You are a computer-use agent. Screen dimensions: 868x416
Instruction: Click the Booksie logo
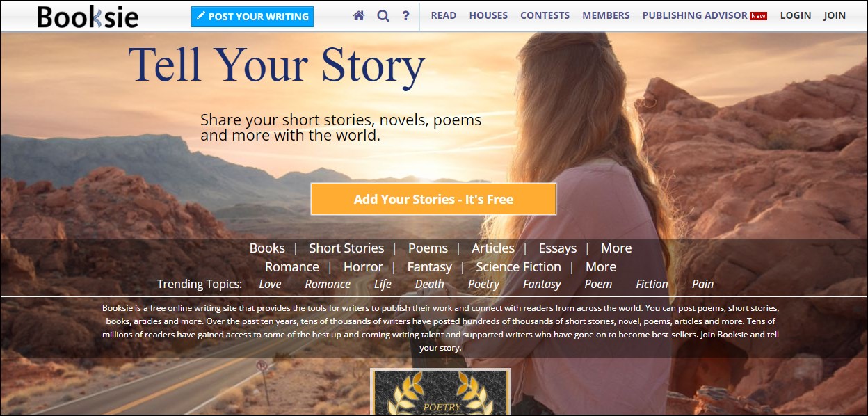tap(88, 17)
